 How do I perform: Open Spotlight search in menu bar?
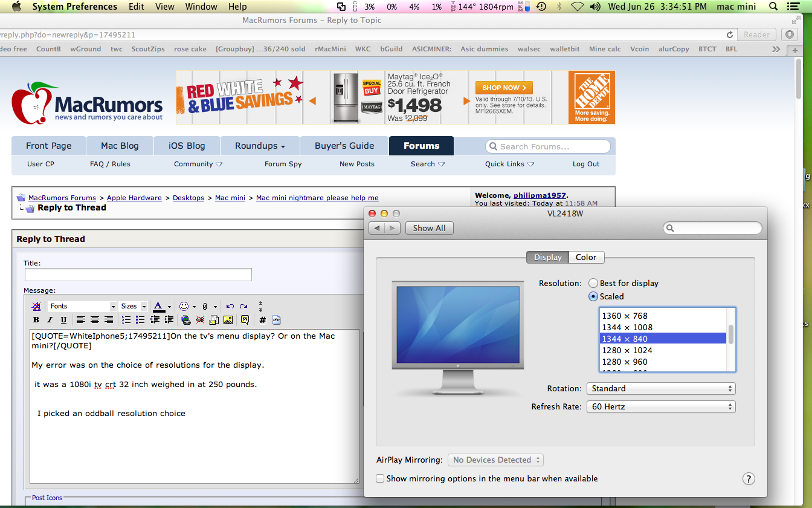point(773,7)
